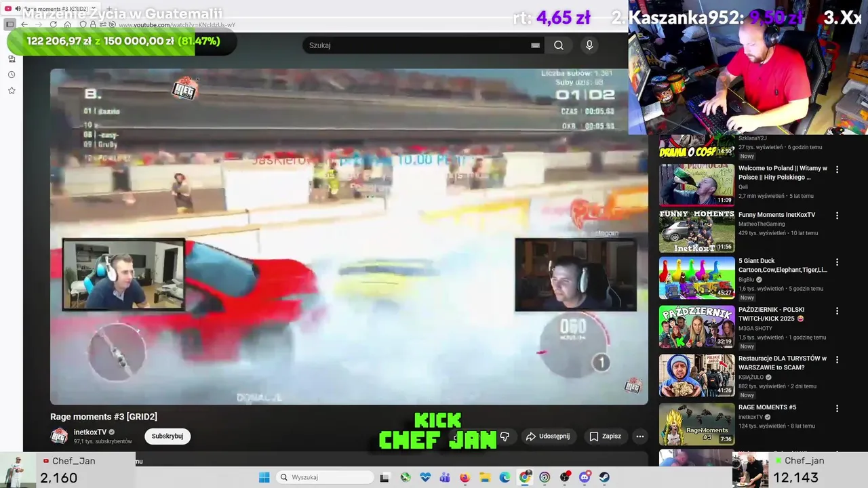The image size is (868, 488).
Task: Select the Rage moments #3 browser tab
Action: (x=51, y=9)
